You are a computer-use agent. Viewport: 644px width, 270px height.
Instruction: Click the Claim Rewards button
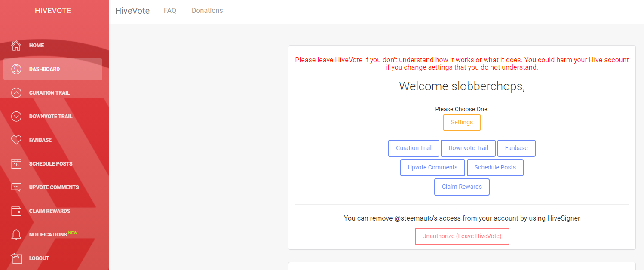[x=462, y=187]
